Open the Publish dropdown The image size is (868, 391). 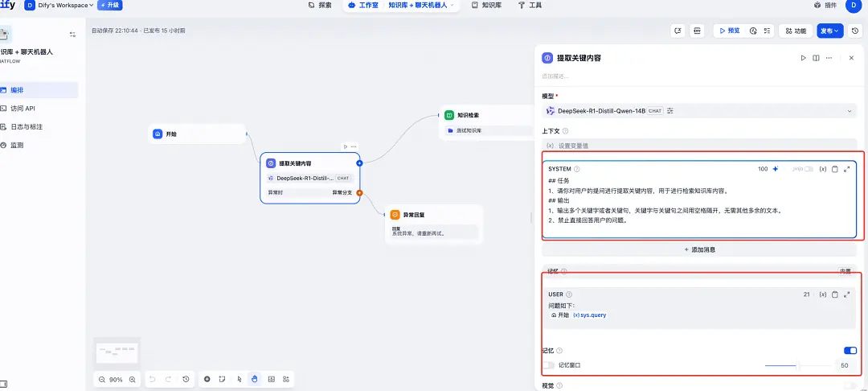pyautogui.click(x=829, y=31)
